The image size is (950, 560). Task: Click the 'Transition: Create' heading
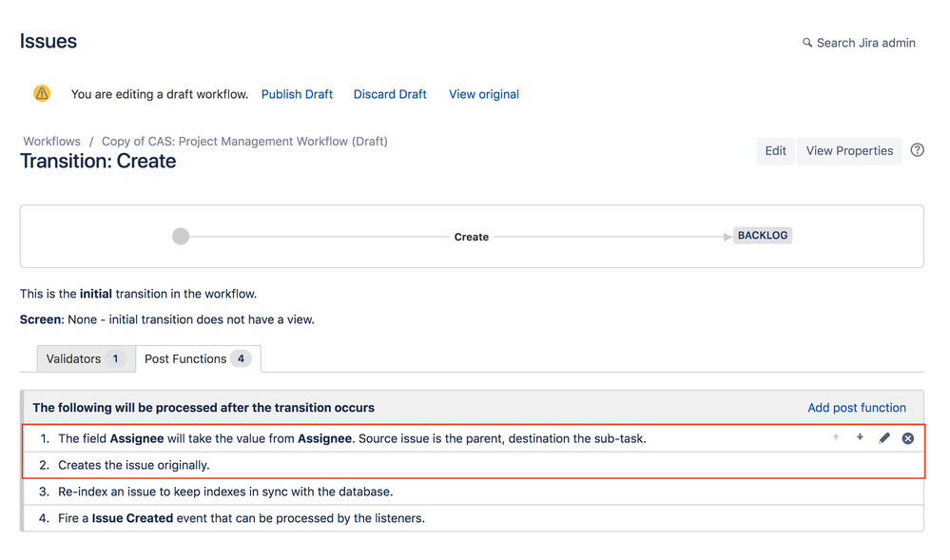98,162
